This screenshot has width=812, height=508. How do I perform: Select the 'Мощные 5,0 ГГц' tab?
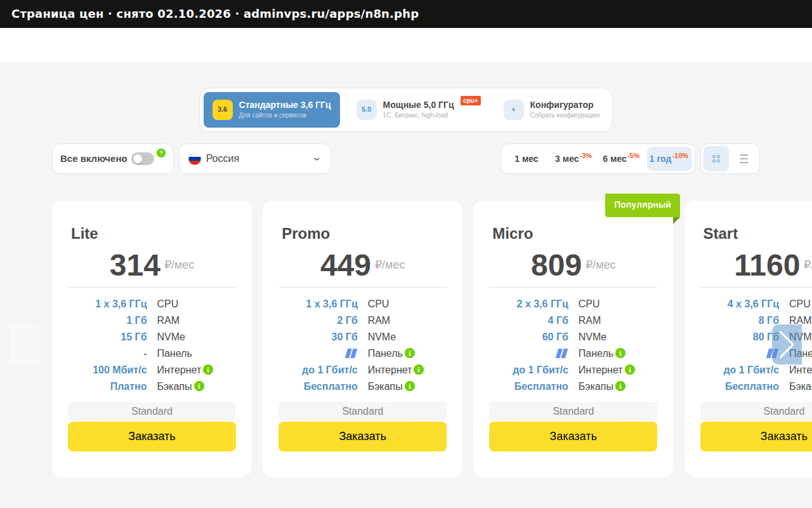(419, 110)
